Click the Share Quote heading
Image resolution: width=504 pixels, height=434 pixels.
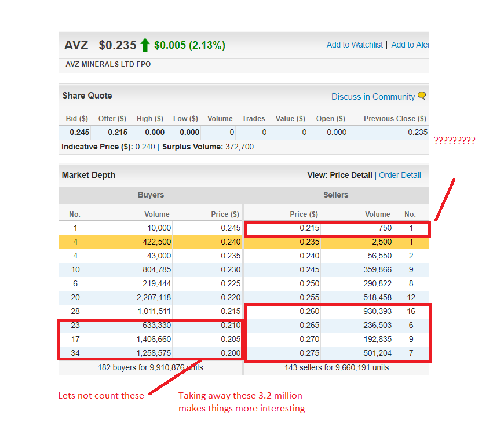click(87, 96)
